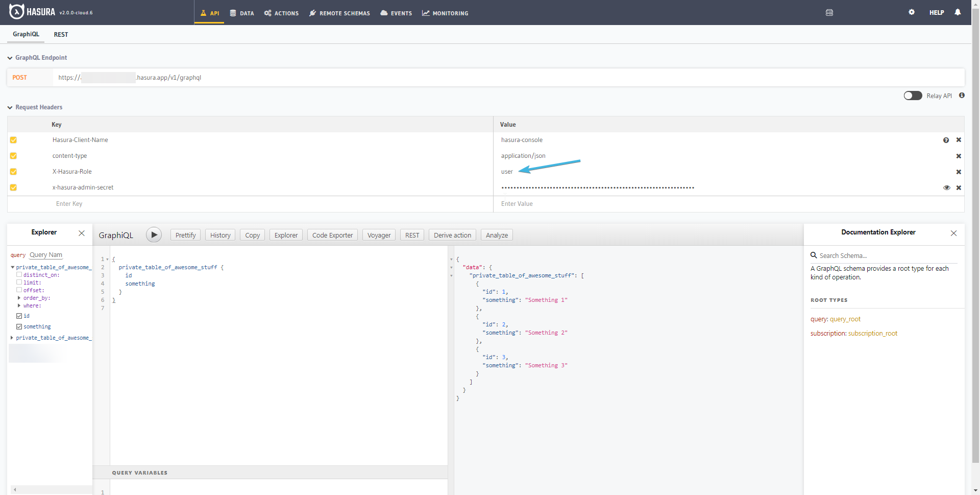Click the page vertical scrollbar
Image resolution: width=980 pixels, height=495 pixels.
coord(975,235)
